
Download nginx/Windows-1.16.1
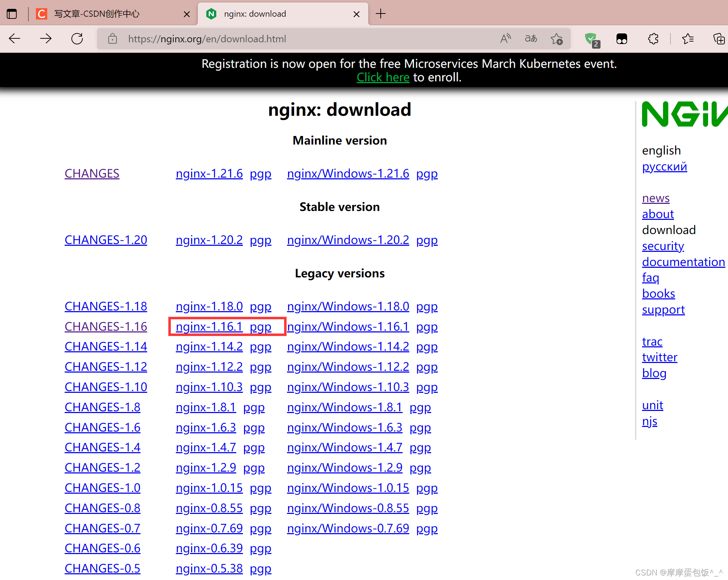(348, 326)
